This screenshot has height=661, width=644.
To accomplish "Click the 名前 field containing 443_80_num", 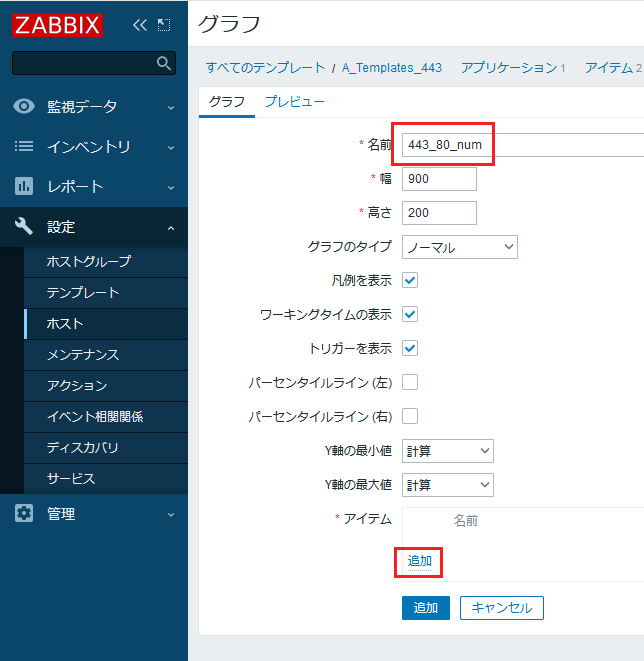I will coord(523,145).
